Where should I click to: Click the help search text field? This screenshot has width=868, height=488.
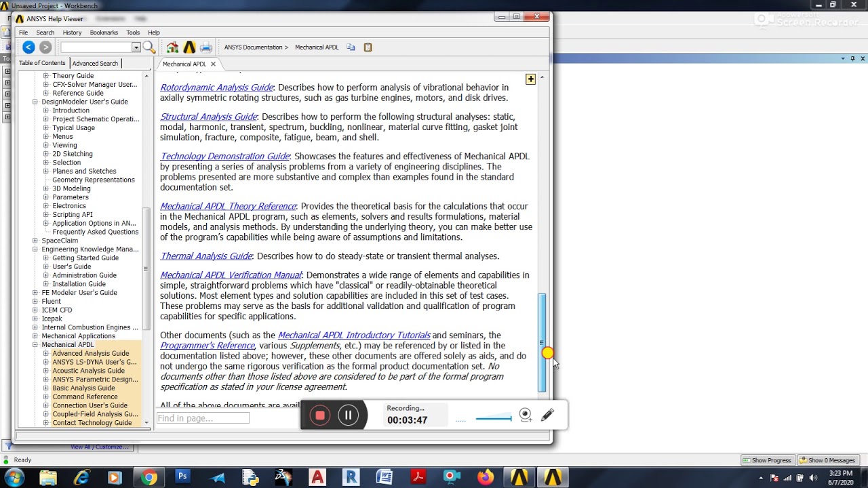click(x=96, y=47)
